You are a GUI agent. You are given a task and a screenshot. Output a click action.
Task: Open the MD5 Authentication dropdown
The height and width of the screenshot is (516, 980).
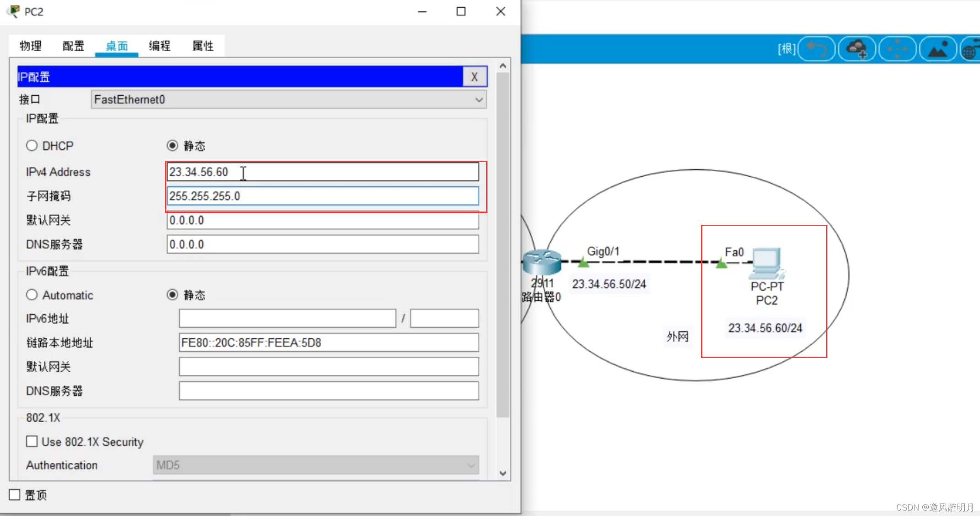click(316, 465)
